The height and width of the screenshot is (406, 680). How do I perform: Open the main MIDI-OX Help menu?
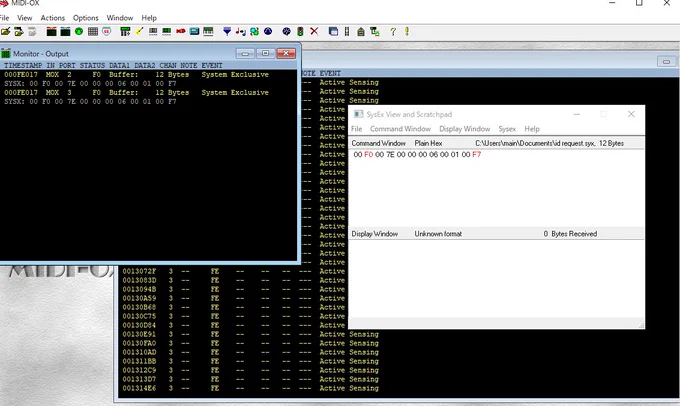[x=149, y=18]
